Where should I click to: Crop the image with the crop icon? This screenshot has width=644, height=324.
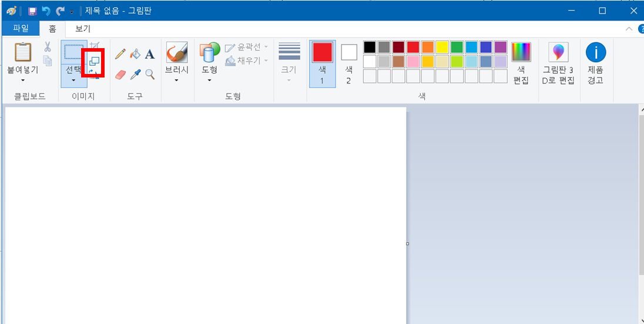[x=95, y=46]
